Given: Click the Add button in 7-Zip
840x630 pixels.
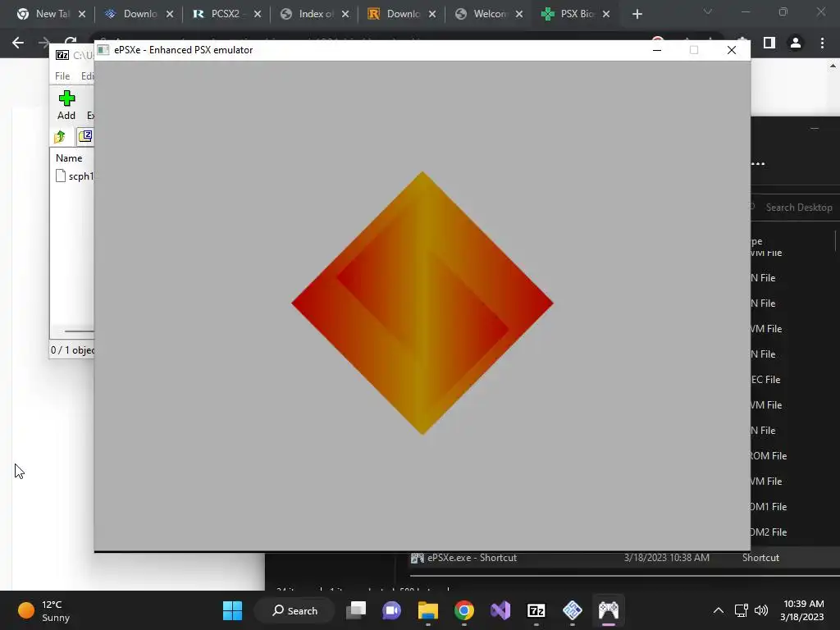Looking at the screenshot, I should click(66, 105).
